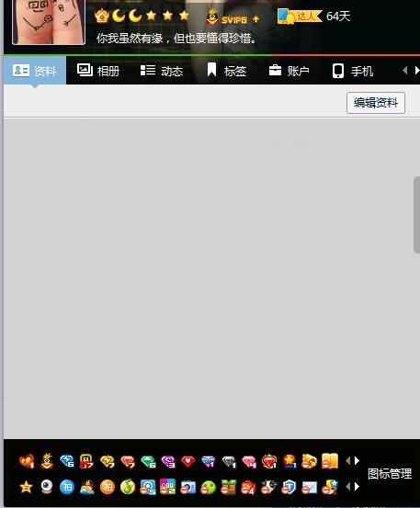
Task: Click the orange SVIP upgrade arrow
Action: point(255,19)
